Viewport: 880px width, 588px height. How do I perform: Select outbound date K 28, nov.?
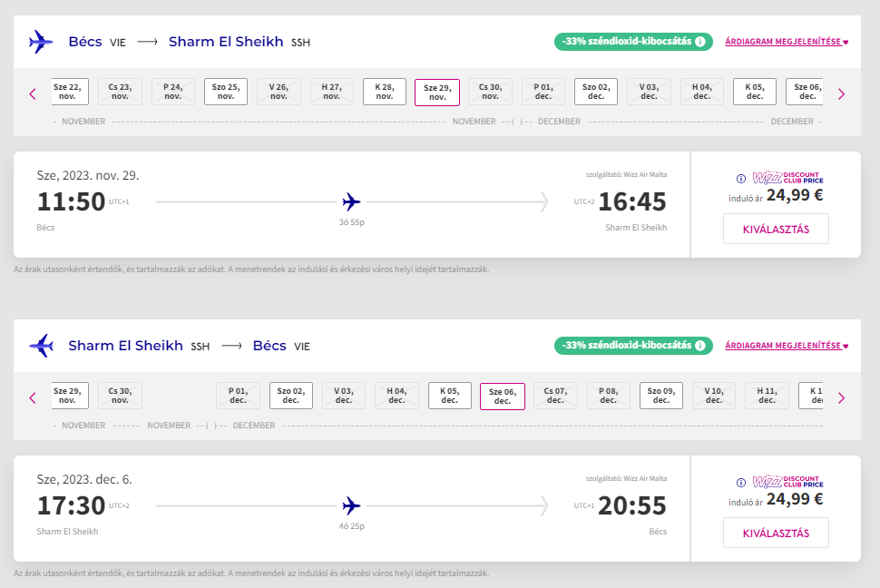(x=385, y=92)
